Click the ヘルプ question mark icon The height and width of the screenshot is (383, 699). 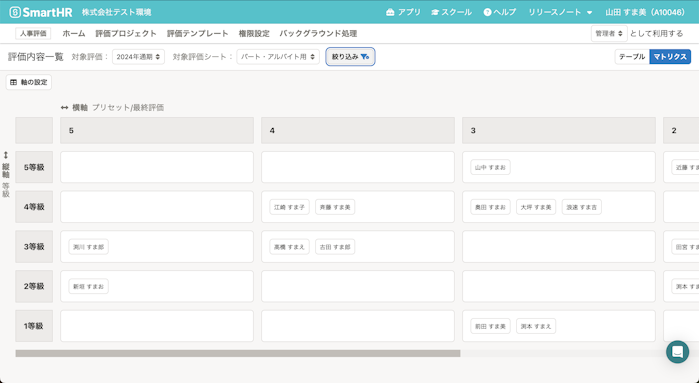[487, 12]
